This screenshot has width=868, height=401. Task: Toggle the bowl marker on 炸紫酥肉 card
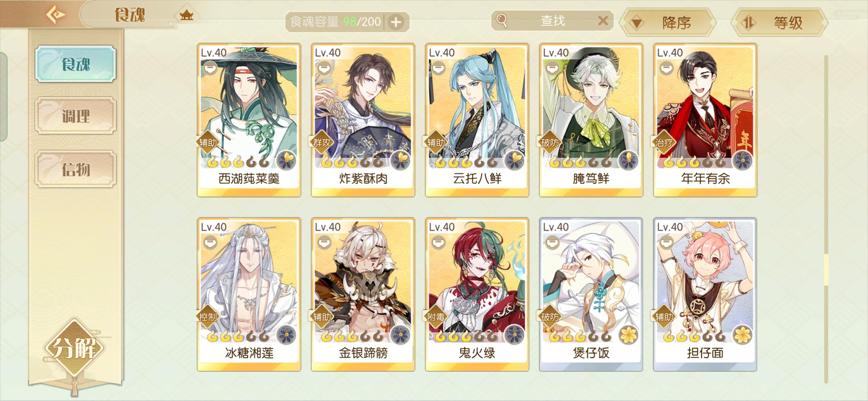coord(325,69)
